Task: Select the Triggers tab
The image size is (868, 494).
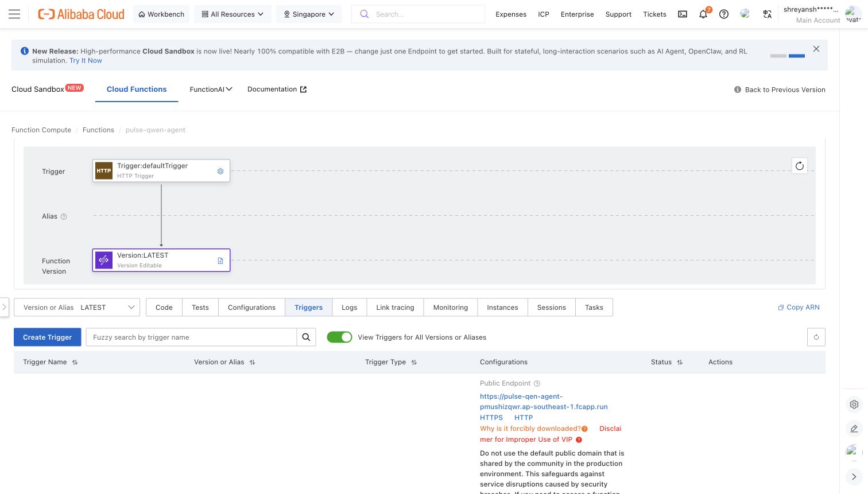Action: point(308,308)
